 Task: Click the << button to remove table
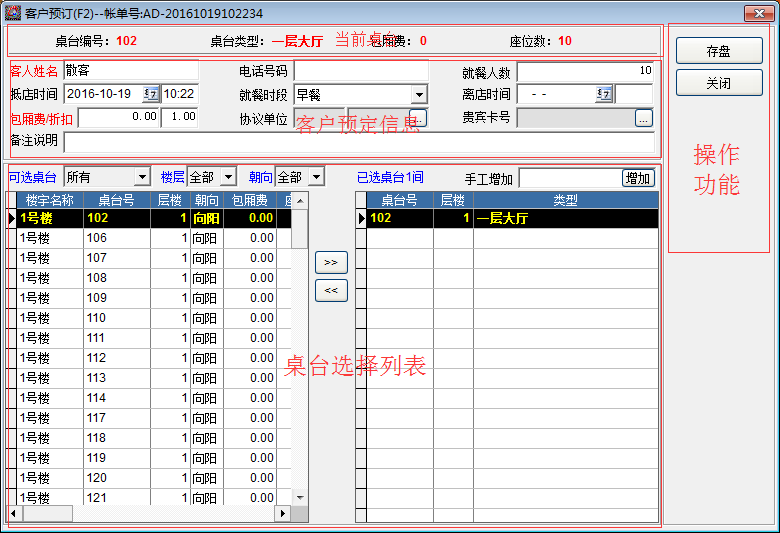click(331, 291)
